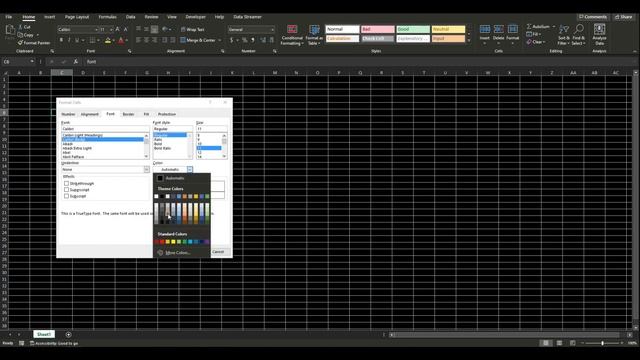Image resolution: width=640 pixels, height=360 pixels.
Task: Open the Sort & Filter tool
Action: (564, 34)
